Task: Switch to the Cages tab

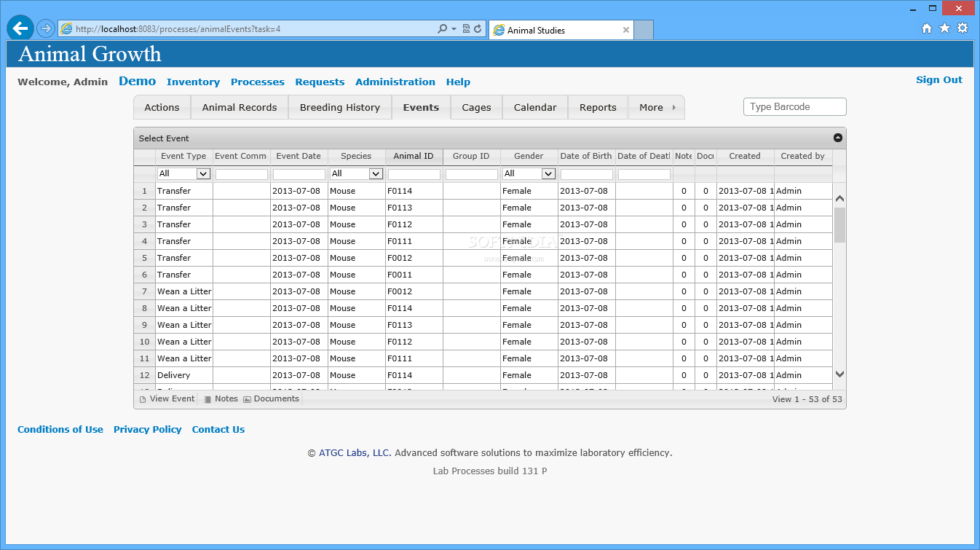Action: (476, 107)
